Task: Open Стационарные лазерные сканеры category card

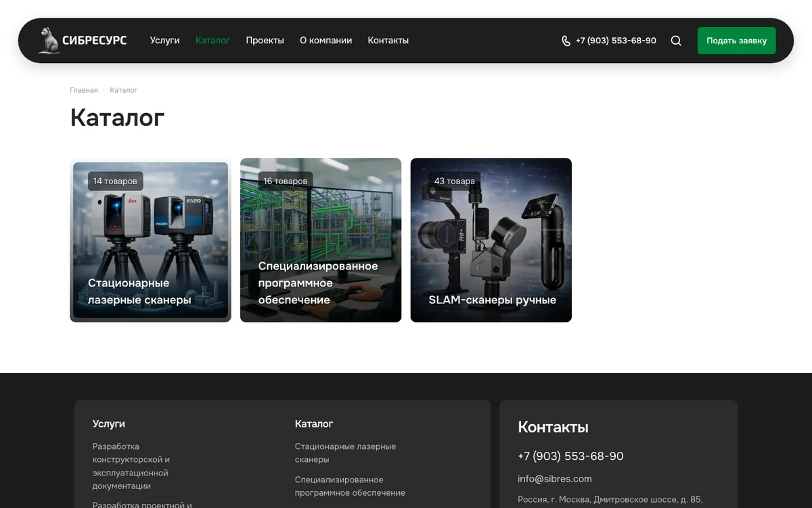Action: [x=150, y=240]
